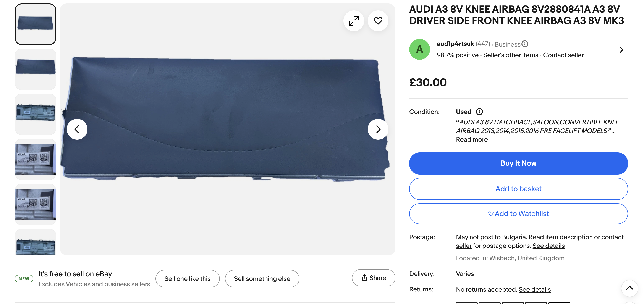This screenshot has height=304, width=644.
Task: Open the Business seller info icon
Action: (x=525, y=44)
